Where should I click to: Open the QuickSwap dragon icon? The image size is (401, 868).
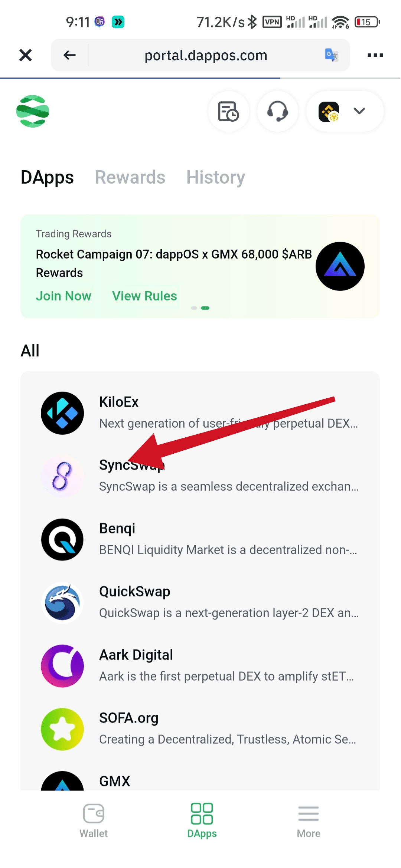click(x=62, y=602)
